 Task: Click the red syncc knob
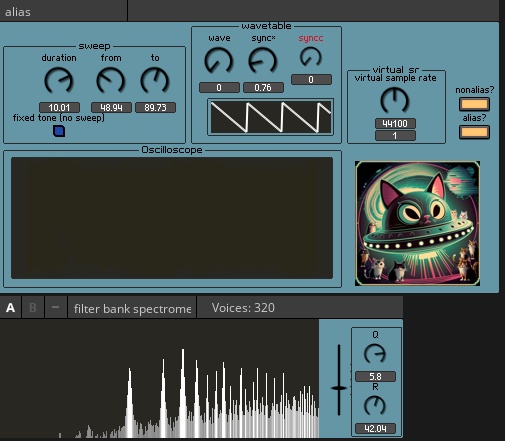[311, 57]
